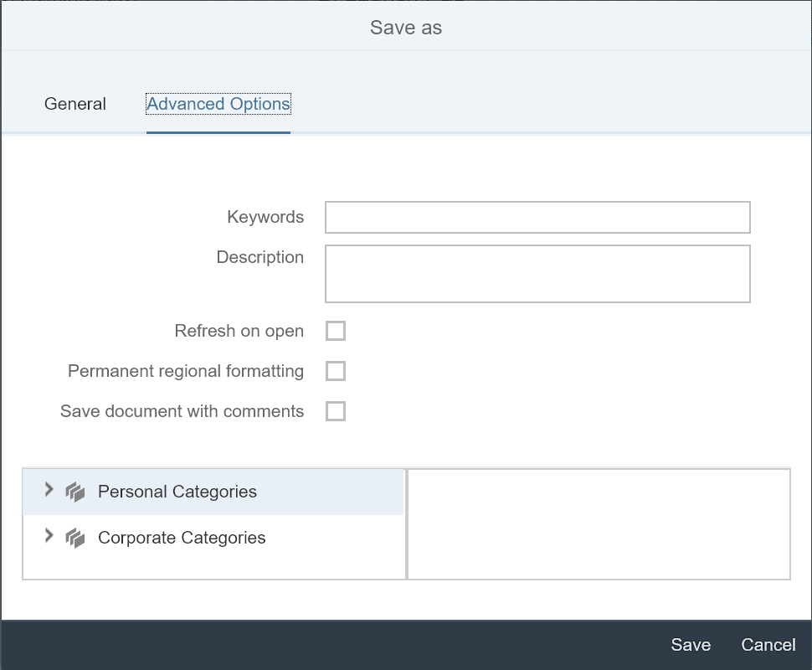Click the "Refresh on open" label text
The height and width of the screenshot is (670, 812).
pyautogui.click(x=239, y=331)
